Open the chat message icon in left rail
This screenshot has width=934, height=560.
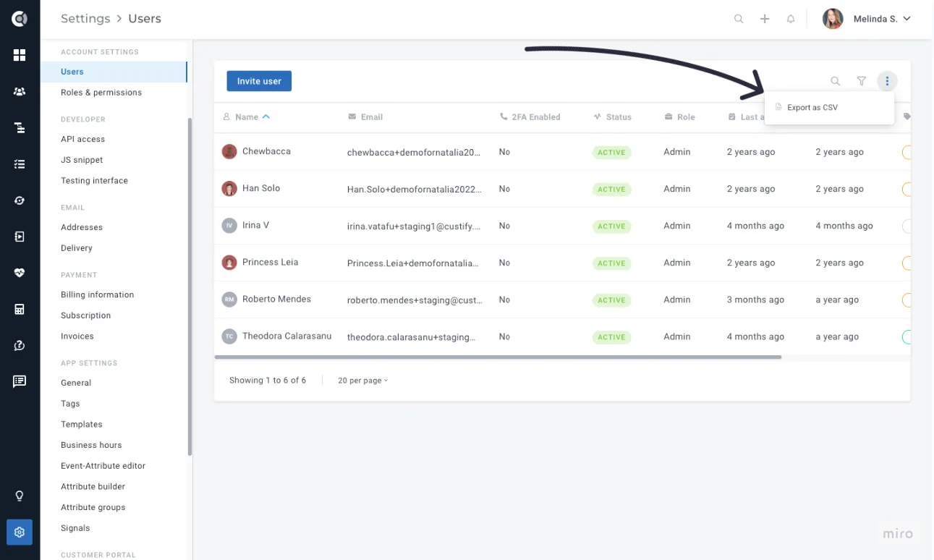(20, 381)
